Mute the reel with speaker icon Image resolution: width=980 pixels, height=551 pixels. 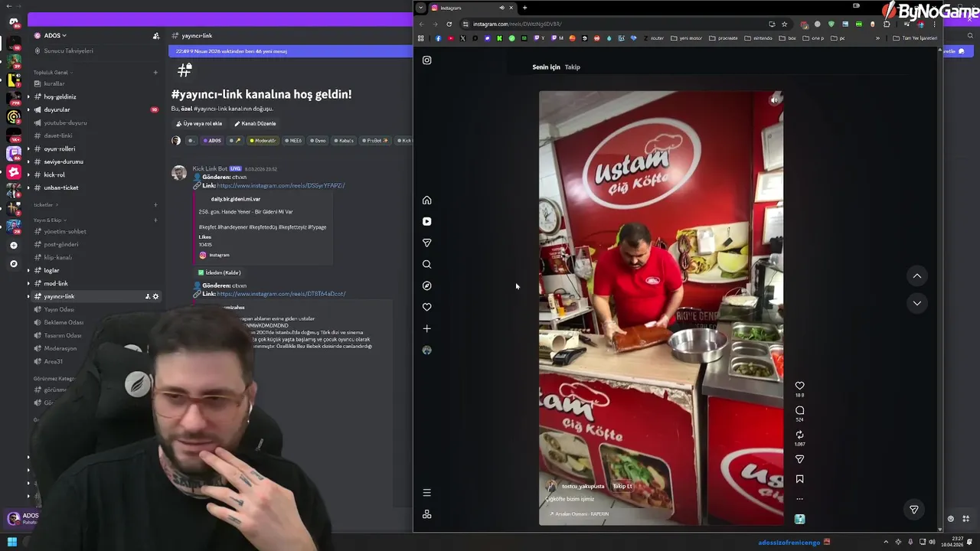pos(774,99)
